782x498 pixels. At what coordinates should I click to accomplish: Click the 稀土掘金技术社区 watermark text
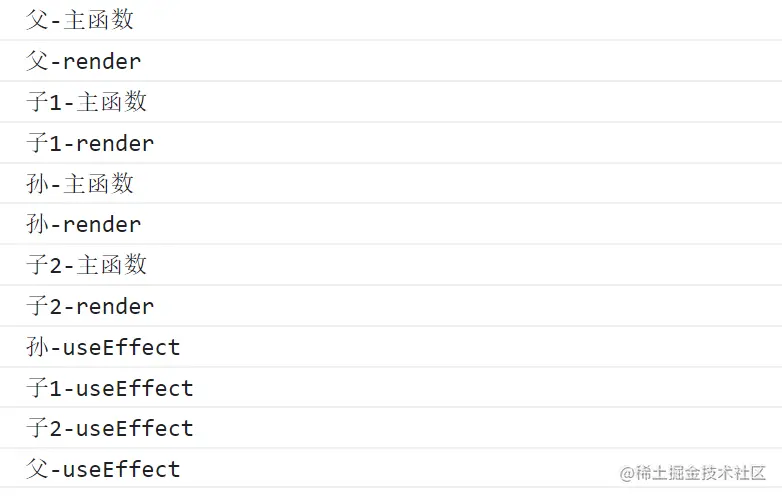(x=701, y=472)
